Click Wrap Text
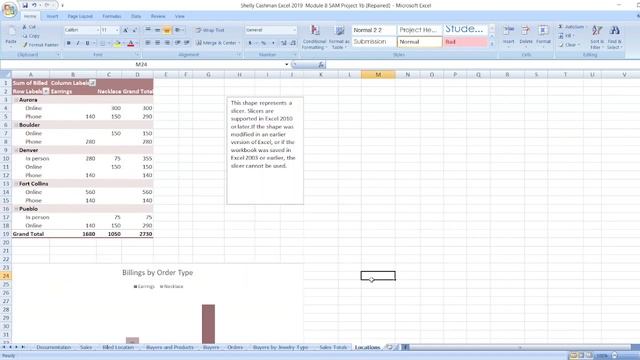 [210, 30]
